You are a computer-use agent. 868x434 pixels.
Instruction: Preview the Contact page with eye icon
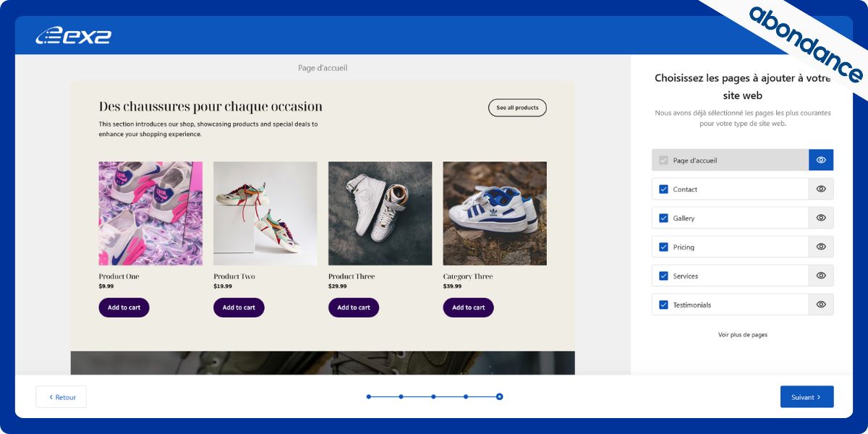point(821,189)
